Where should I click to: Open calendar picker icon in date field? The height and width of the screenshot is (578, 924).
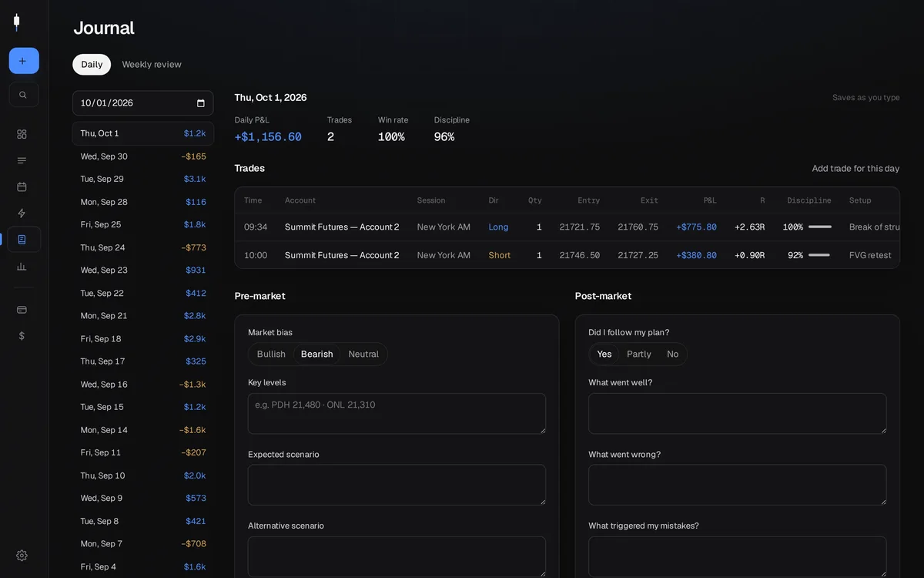tap(201, 103)
